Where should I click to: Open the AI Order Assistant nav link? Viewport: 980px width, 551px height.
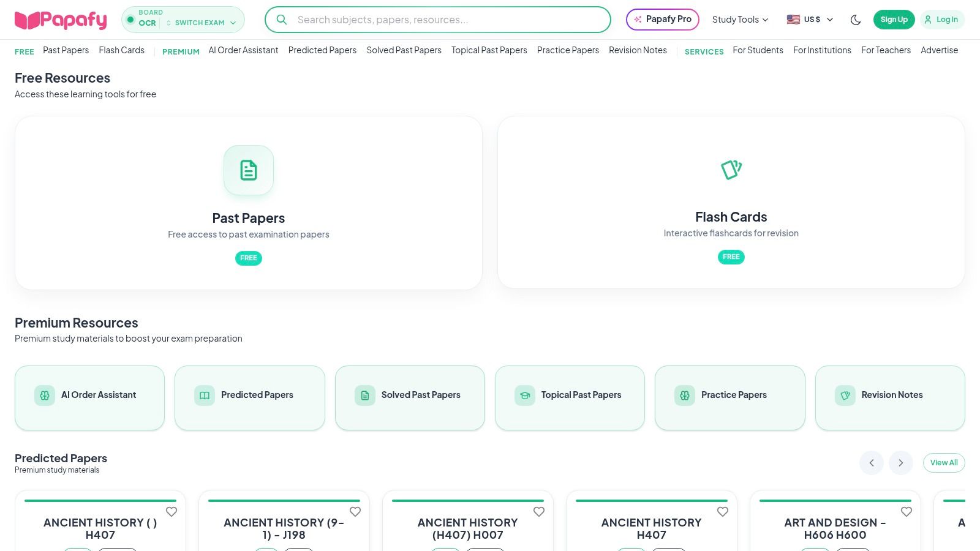coord(243,50)
